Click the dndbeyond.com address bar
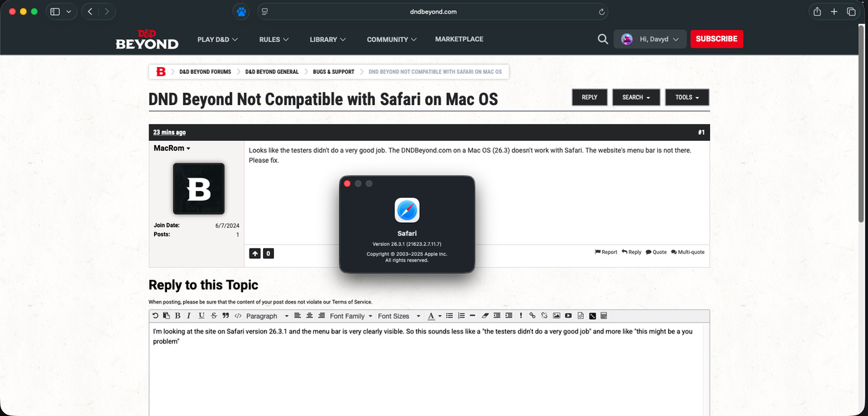The height and width of the screenshot is (416, 868). [433, 12]
